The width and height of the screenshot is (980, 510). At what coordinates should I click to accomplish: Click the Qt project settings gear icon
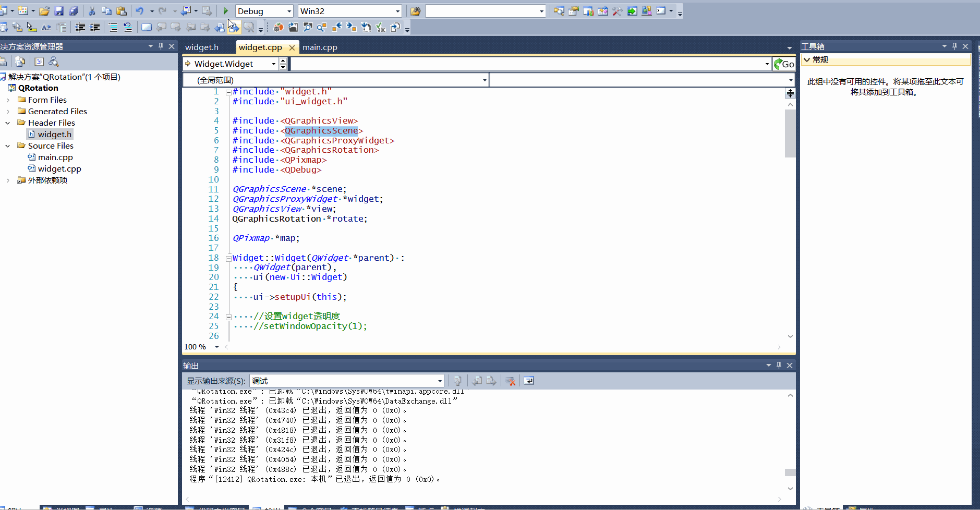279,27
